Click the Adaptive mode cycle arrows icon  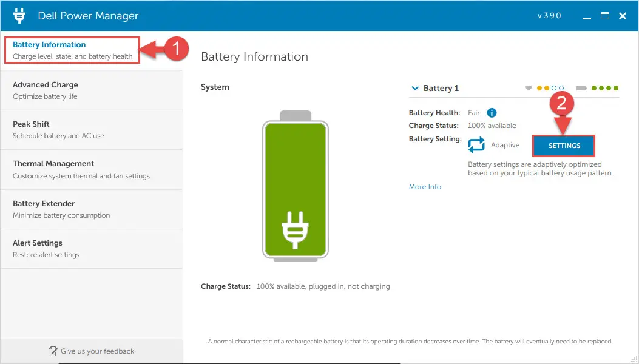[x=476, y=145]
